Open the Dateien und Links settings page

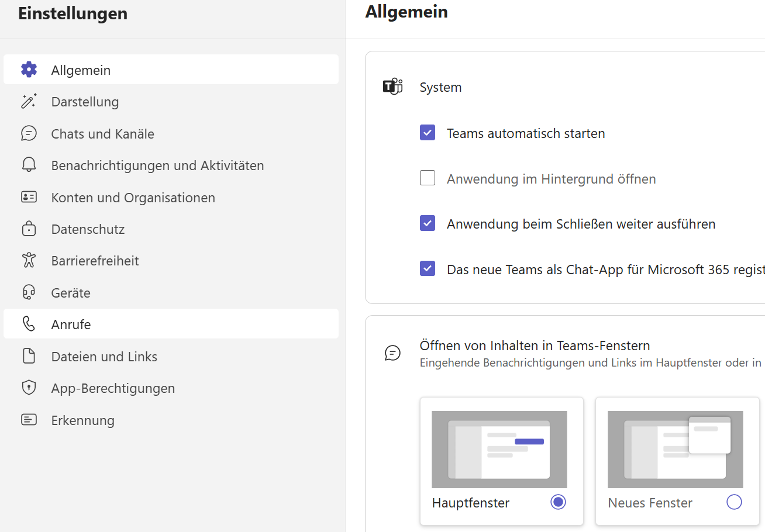point(104,356)
